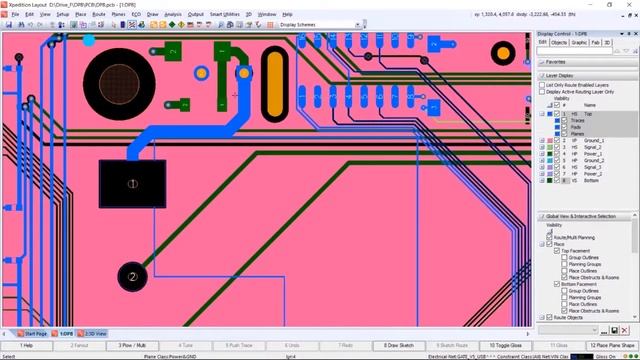Click the second orange square toolbar icon
This screenshot has width=640, height=360.
[163, 25]
